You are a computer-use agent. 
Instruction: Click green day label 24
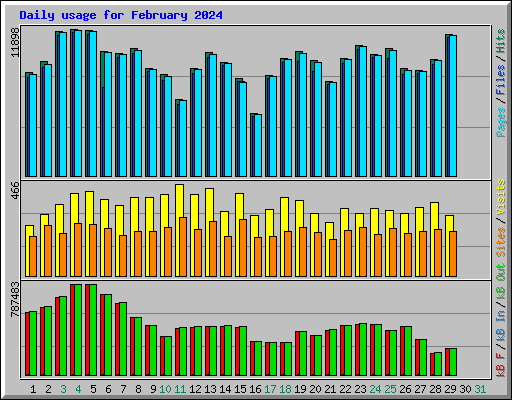(375, 389)
